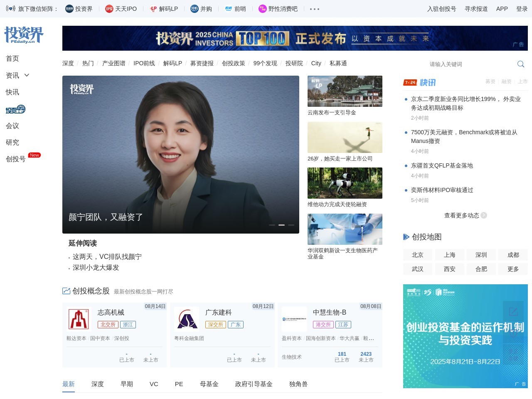Show more WeChat accounts via ellipsis
The height and width of the screenshot is (399, 532).
tap(315, 9)
